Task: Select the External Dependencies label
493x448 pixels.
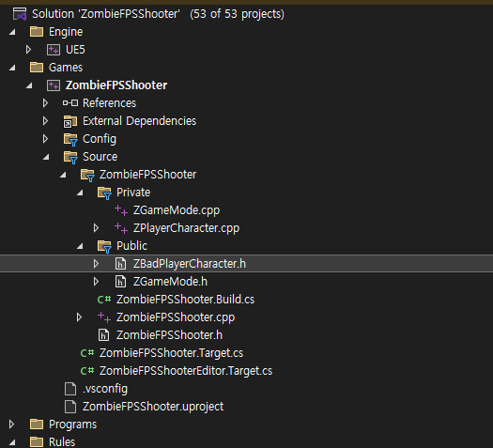Action: pyautogui.click(x=139, y=121)
